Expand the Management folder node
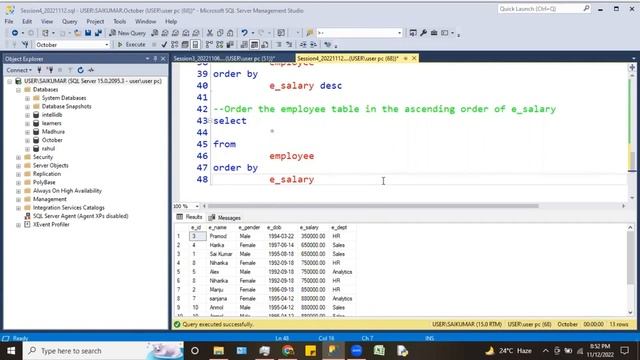Viewport: 640px width, 360px height. (18, 200)
